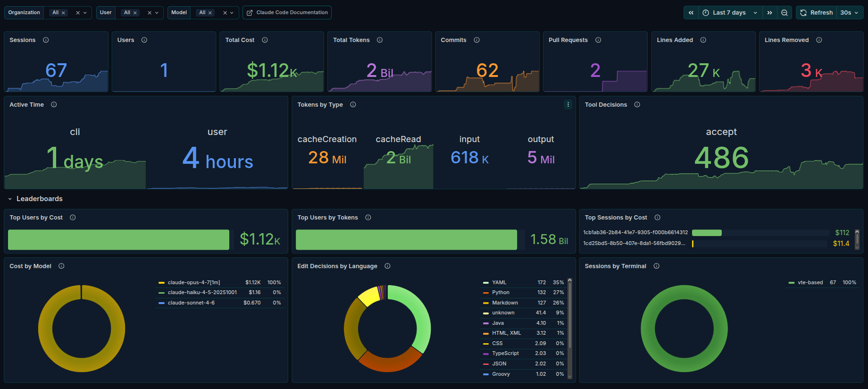
Task: Click session row starting 1cd25bd5-8b50
Action: (634, 244)
